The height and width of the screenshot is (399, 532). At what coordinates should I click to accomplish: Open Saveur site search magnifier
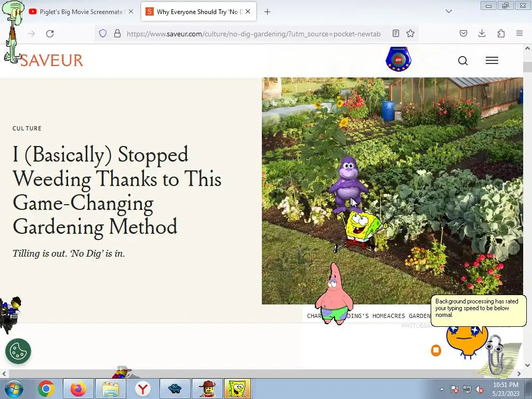point(463,61)
